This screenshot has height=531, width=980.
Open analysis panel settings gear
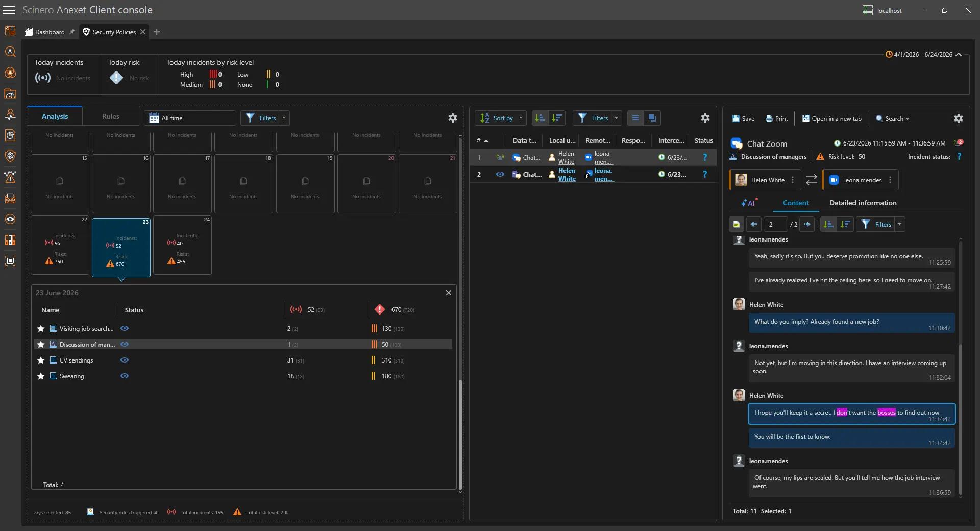point(453,118)
